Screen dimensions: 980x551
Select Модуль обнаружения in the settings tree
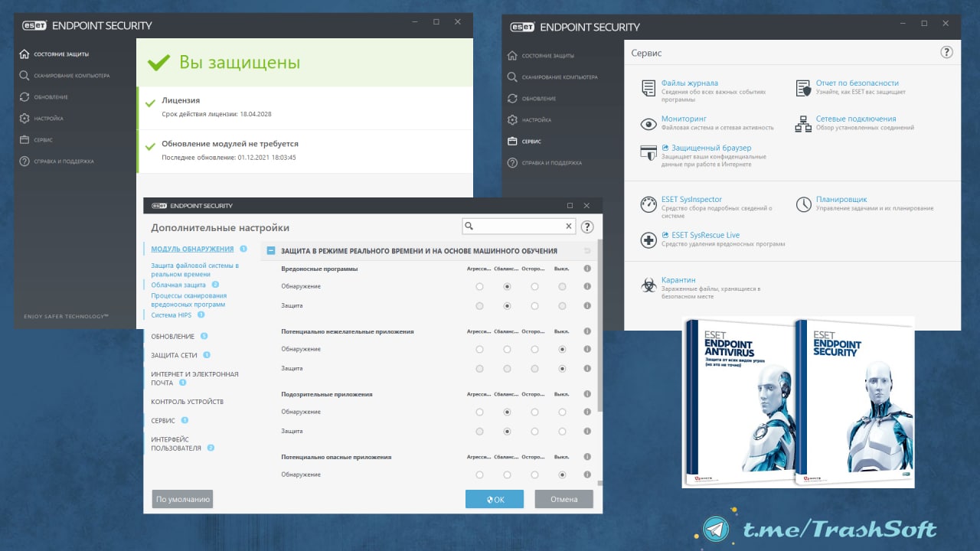pyautogui.click(x=192, y=249)
